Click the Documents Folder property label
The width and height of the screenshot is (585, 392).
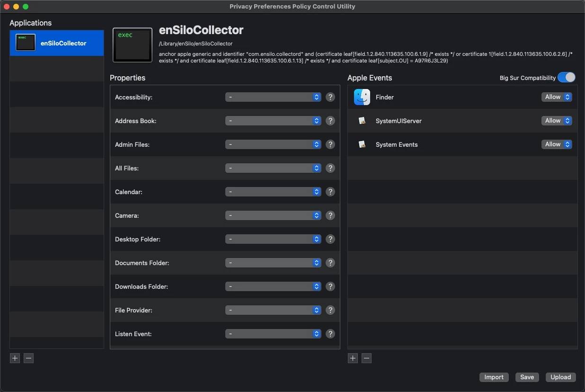click(x=142, y=263)
